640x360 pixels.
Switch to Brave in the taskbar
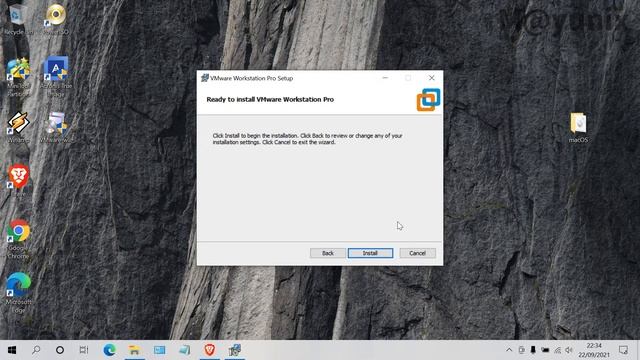(209, 350)
